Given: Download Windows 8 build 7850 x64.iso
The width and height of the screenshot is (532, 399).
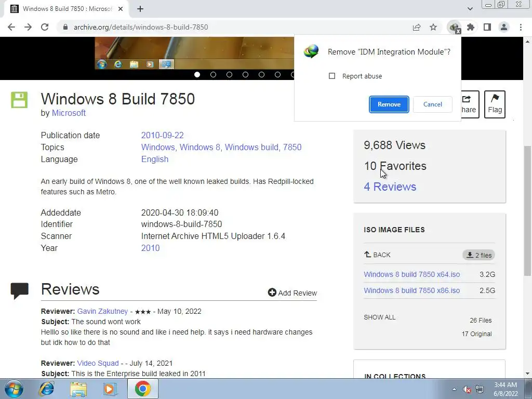Looking at the screenshot, I should [412, 274].
